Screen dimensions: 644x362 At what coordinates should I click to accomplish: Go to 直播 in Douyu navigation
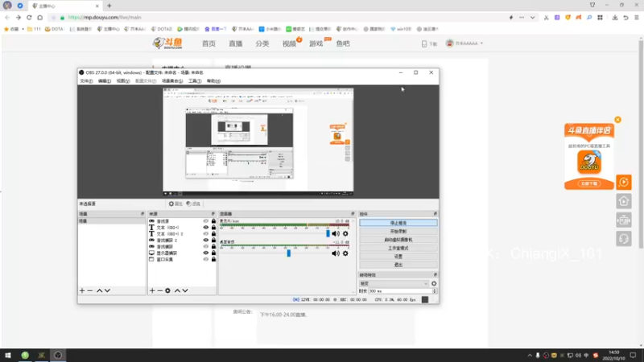(x=235, y=43)
